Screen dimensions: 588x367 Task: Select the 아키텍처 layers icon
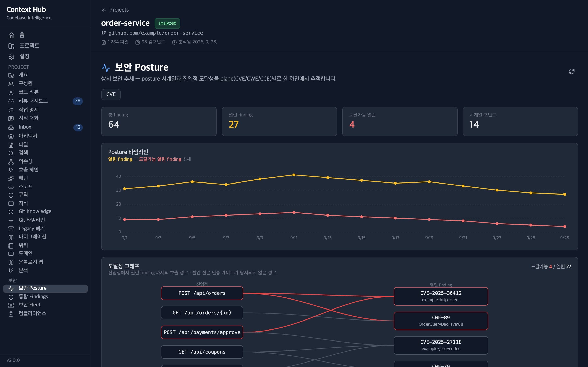[11, 136]
